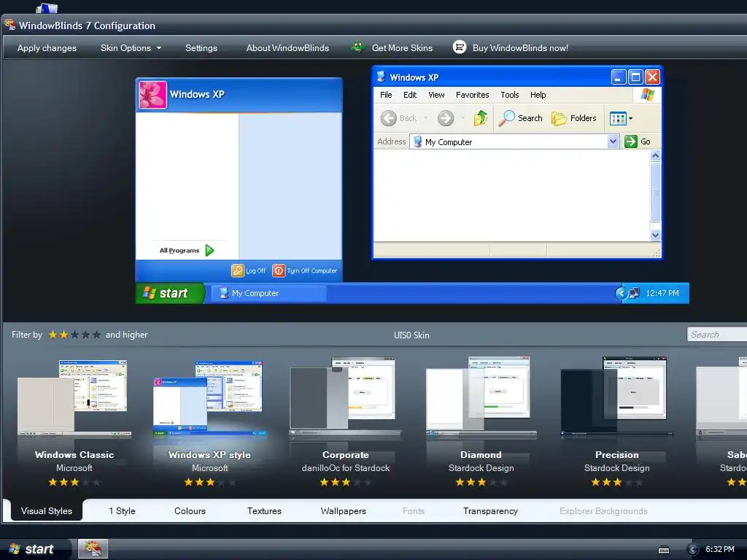Click the Folders icon in preview toolbar
The width and height of the screenshot is (747, 560).
click(x=559, y=118)
